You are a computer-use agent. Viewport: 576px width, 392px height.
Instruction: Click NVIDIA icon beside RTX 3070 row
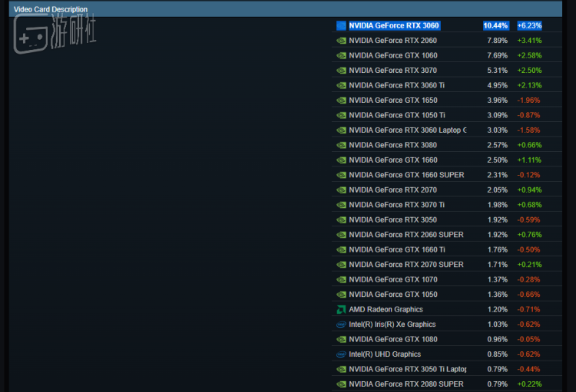[x=341, y=71]
